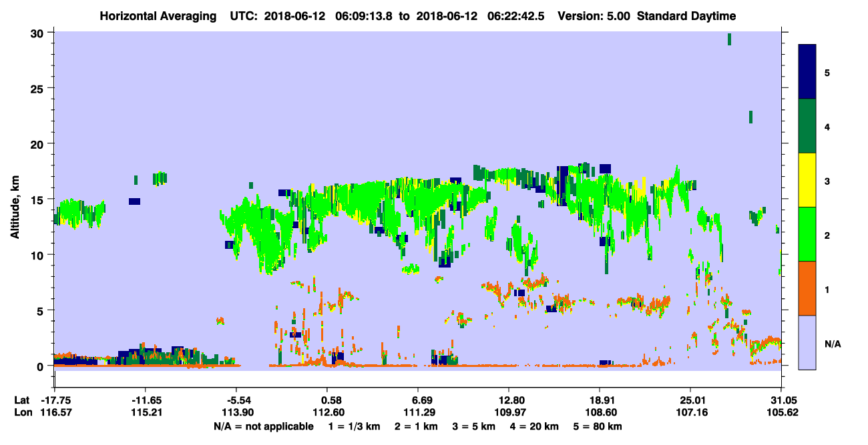Select the dark blue colorbar segment 5
The height and width of the screenshot is (445, 868).
pyautogui.click(x=807, y=72)
